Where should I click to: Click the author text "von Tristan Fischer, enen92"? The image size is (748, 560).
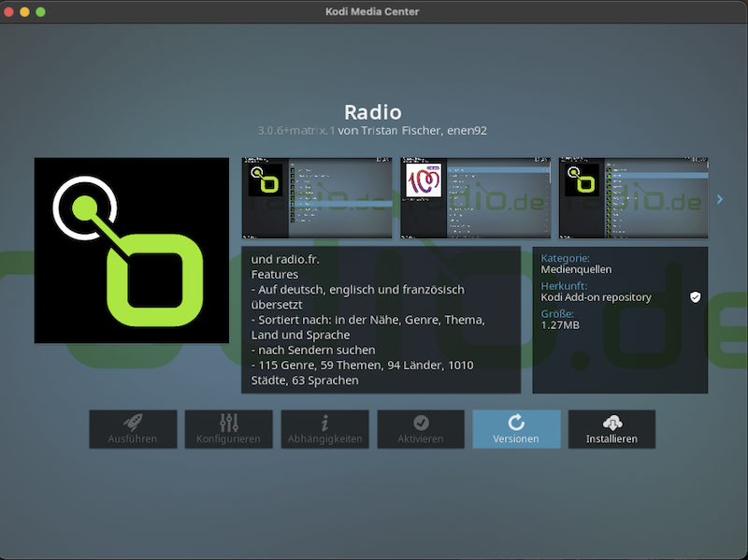point(412,131)
